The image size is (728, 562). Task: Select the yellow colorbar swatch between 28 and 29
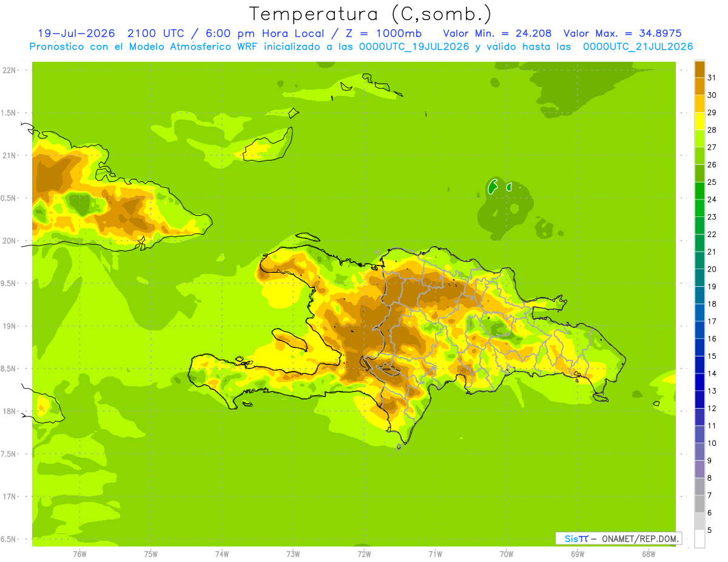(x=699, y=121)
